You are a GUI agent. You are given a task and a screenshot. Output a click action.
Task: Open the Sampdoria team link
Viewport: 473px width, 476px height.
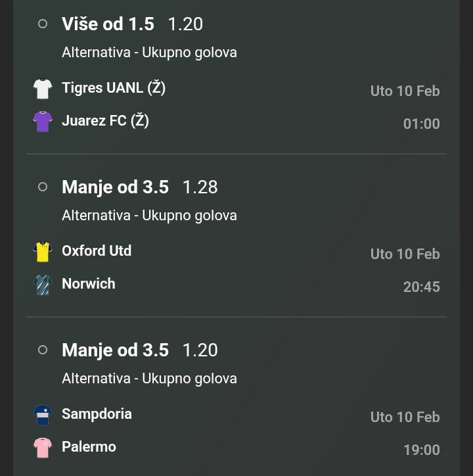point(97,414)
